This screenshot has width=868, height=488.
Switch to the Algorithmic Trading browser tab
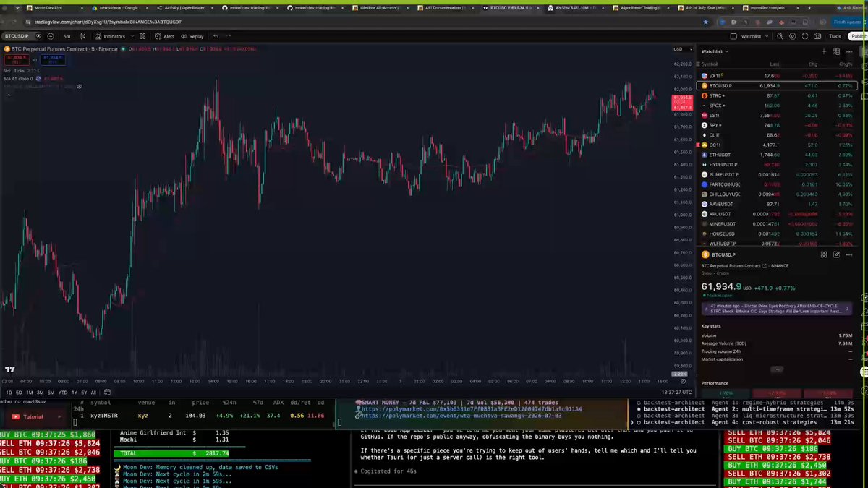coord(640,7)
